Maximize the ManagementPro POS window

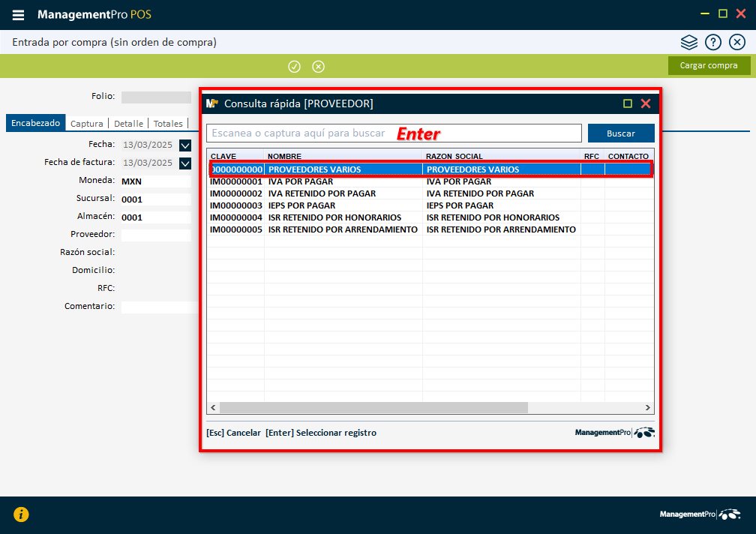(723, 13)
